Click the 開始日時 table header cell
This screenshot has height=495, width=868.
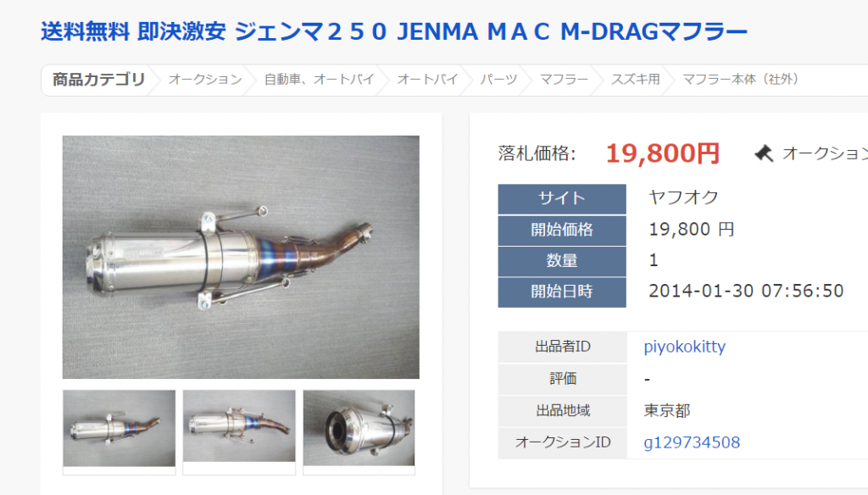(x=562, y=292)
